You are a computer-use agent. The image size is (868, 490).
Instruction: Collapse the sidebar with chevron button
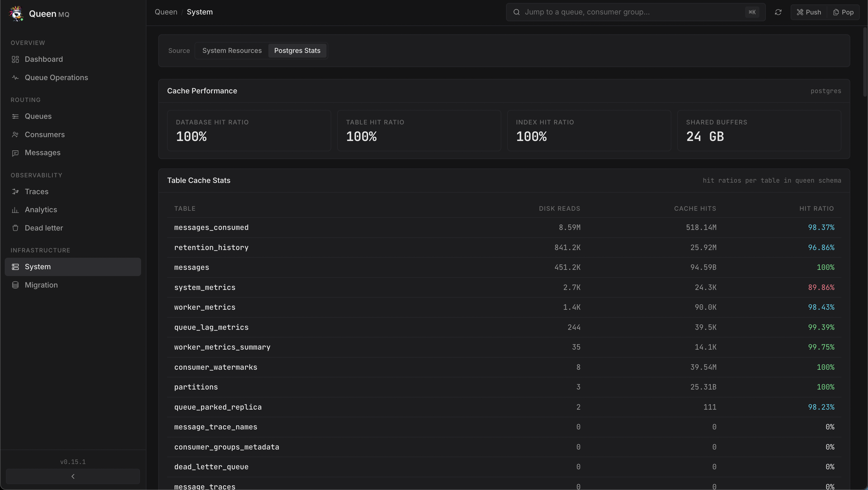click(73, 476)
